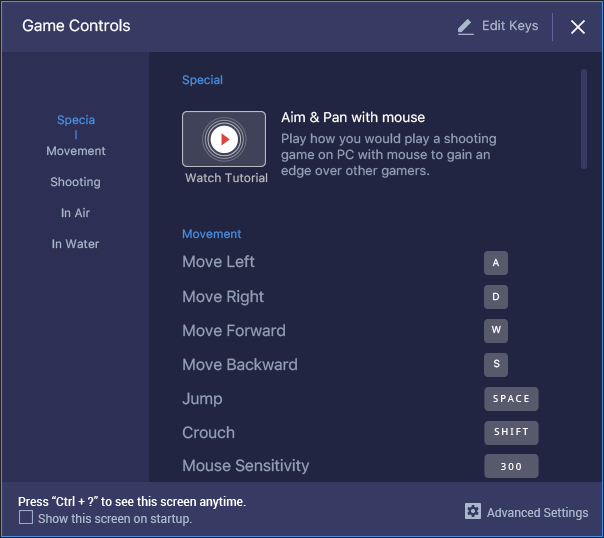Click the vertical scrollbar of controls list
Screen dimensions: 604x538
click(584, 119)
